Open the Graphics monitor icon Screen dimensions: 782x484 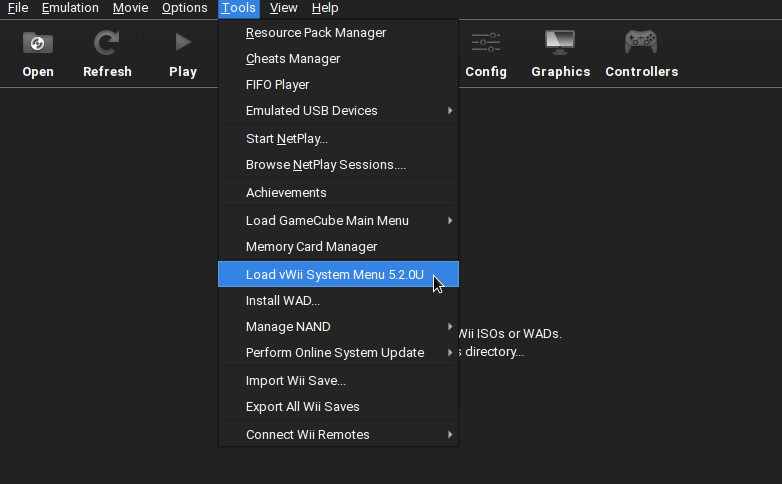point(560,43)
